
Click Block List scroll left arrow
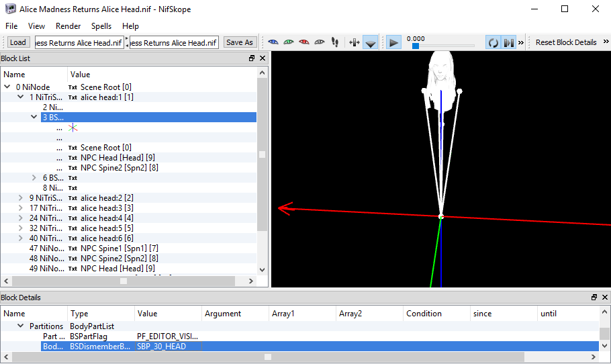click(6, 281)
